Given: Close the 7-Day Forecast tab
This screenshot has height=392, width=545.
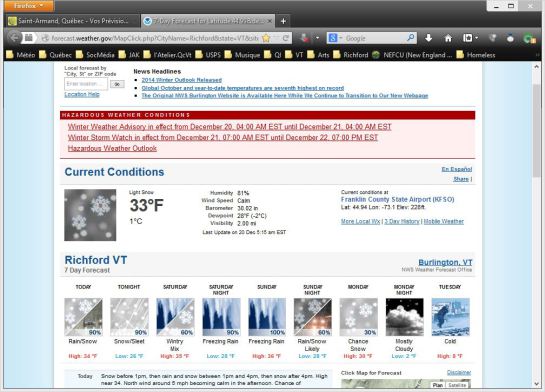Looking at the screenshot, I should (x=269, y=21).
